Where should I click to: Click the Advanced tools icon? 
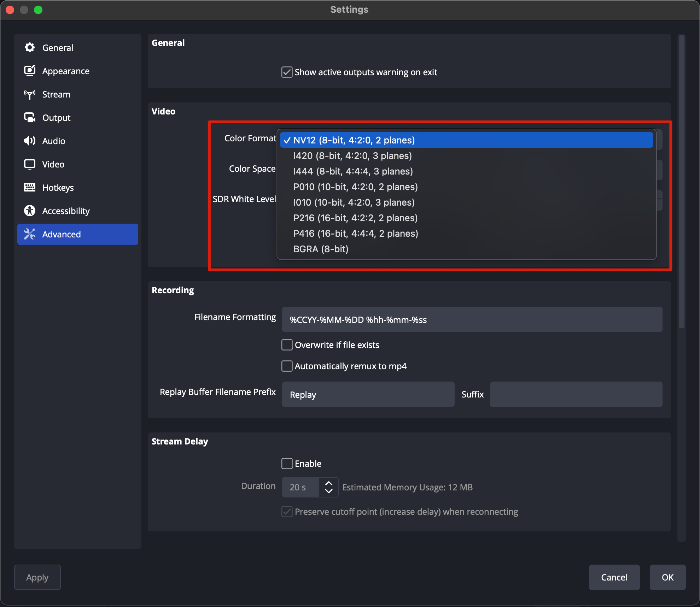(x=30, y=234)
